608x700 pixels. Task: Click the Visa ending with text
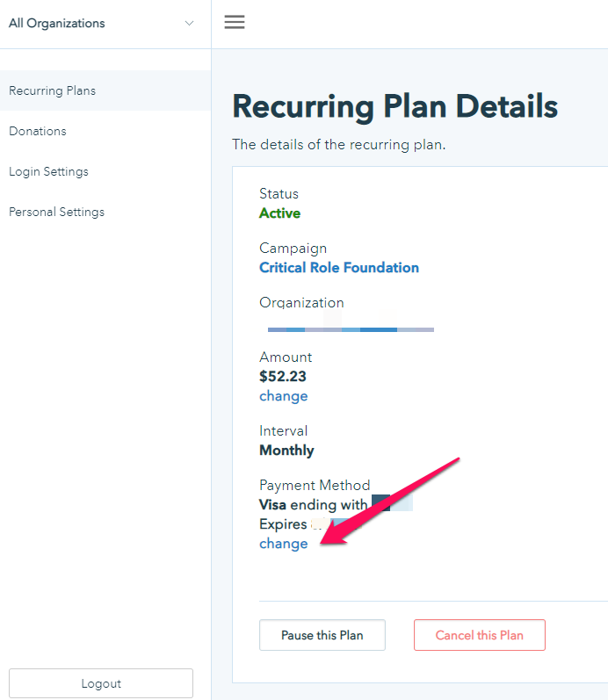[x=313, y=505]
